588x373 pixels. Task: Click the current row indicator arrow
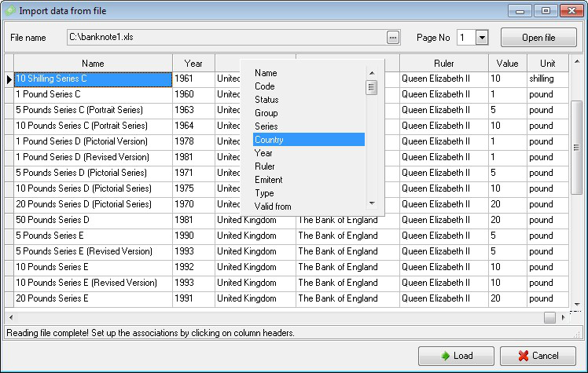pyautogui.click(x=9, y=79)
